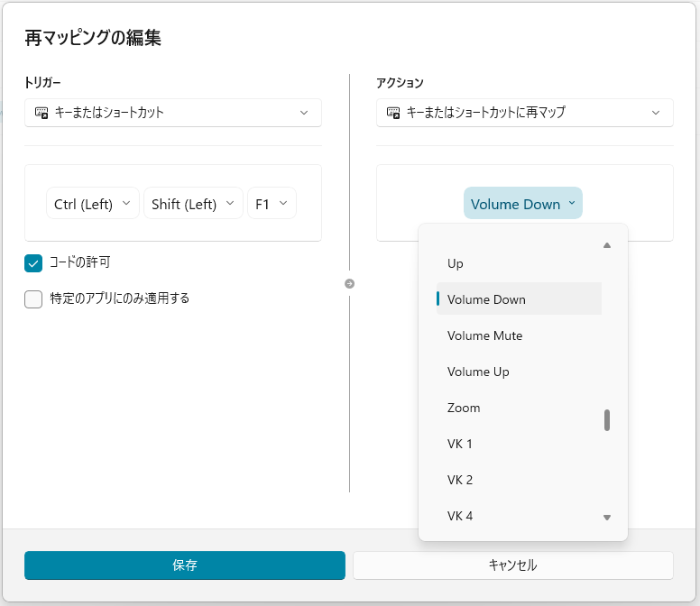Select Volume Down in the list
The image size is (700, 606).
pos(519,299)
